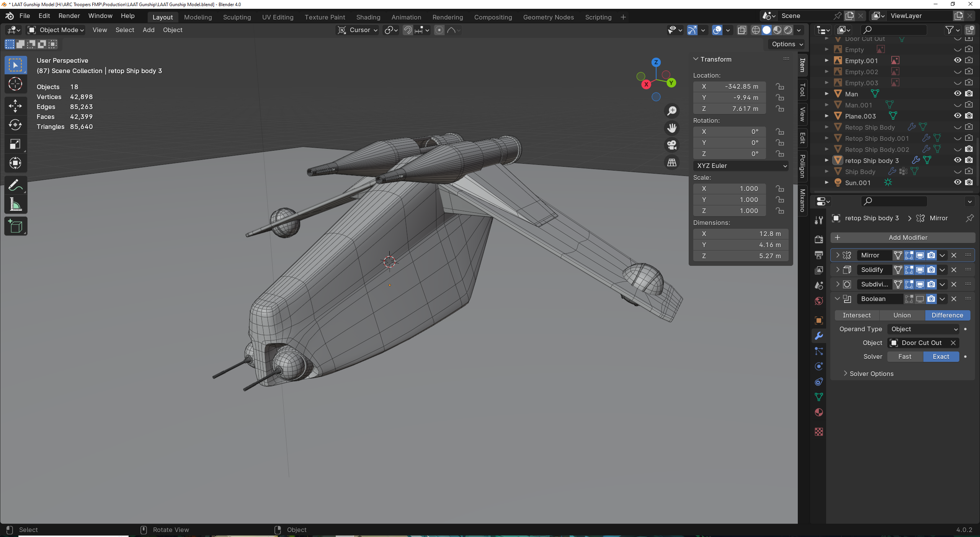Select Union boolean operation
This screenshot has width=980, height=537.
[x=902, y=315]
